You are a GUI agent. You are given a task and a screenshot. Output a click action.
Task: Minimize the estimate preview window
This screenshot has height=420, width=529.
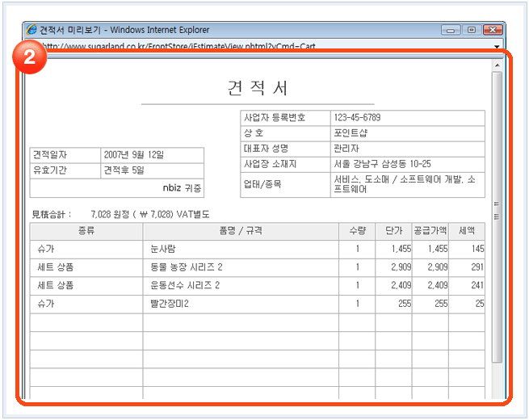[450, 30]
